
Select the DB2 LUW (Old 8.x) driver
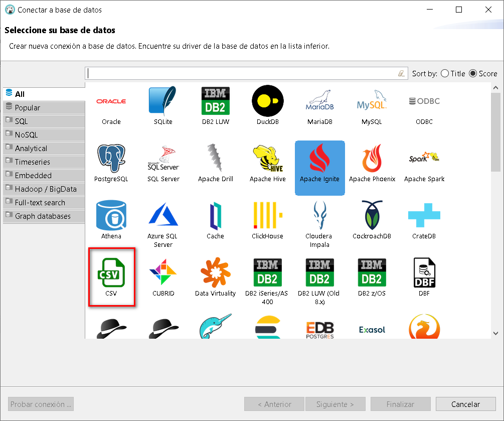pyautogui.click(x=319, y=282)
